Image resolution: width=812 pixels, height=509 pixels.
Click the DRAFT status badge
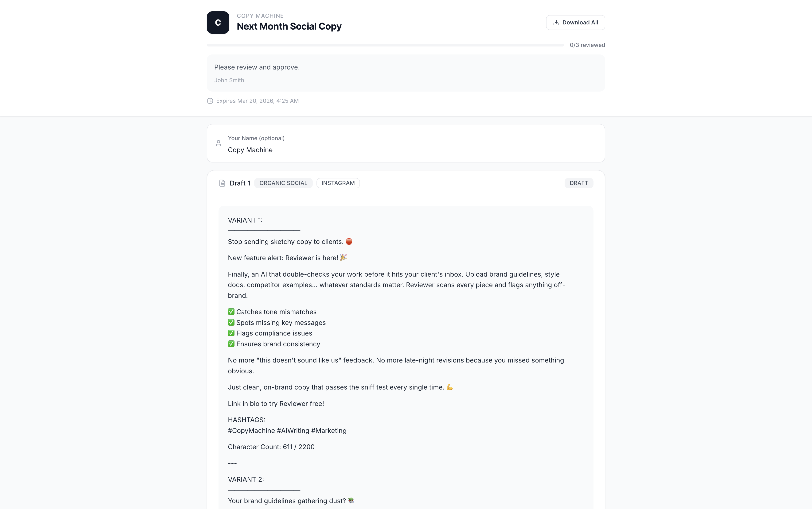pyautogui.click(x=579, y=183)
